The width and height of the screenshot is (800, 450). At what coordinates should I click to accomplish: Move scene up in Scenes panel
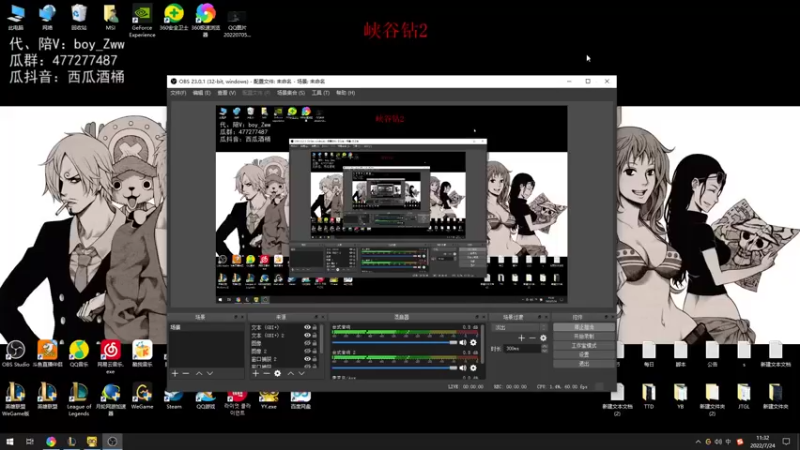(x=199, y=373)
